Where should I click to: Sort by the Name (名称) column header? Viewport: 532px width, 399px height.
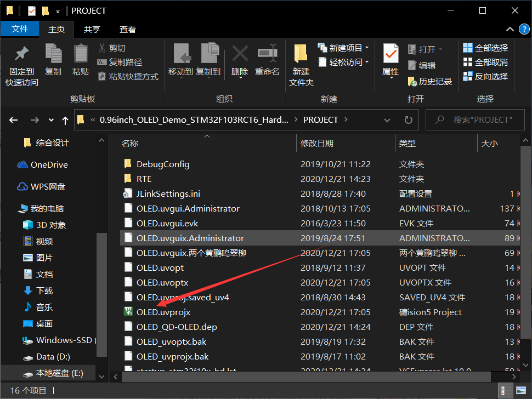pyautogui.click(x=130, y=143)
